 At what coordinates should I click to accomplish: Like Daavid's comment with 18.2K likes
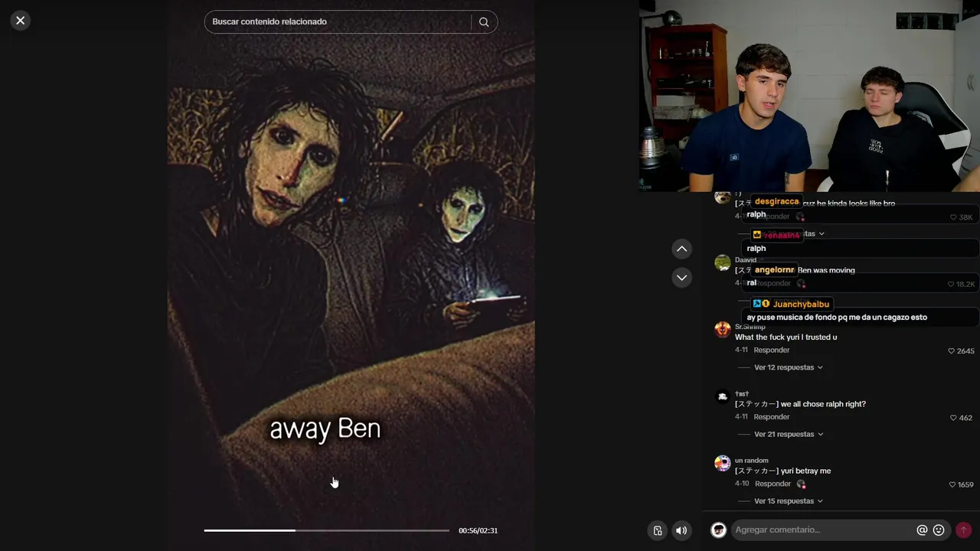951,284
